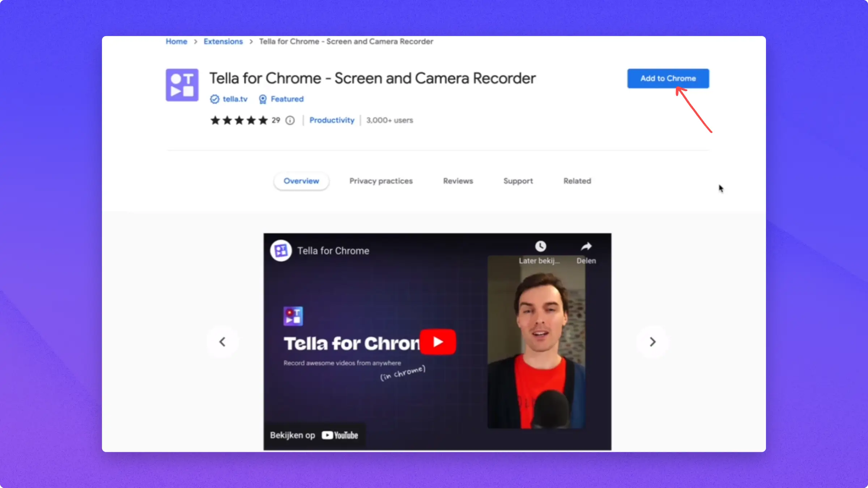Play the Tella for Chrome video
Screen dimensions: 868x488
tap(438, 342)
